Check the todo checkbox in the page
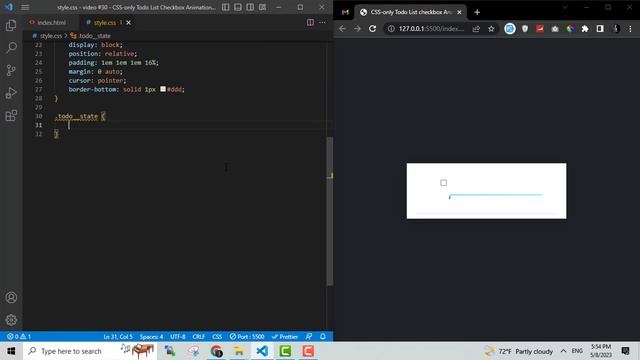 coord(443,182)
